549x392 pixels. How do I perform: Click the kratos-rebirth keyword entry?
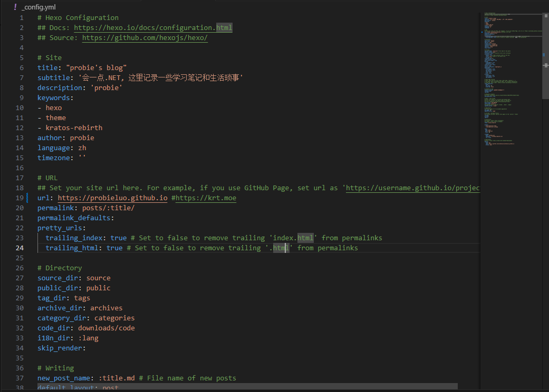click(x=74, y=128)
